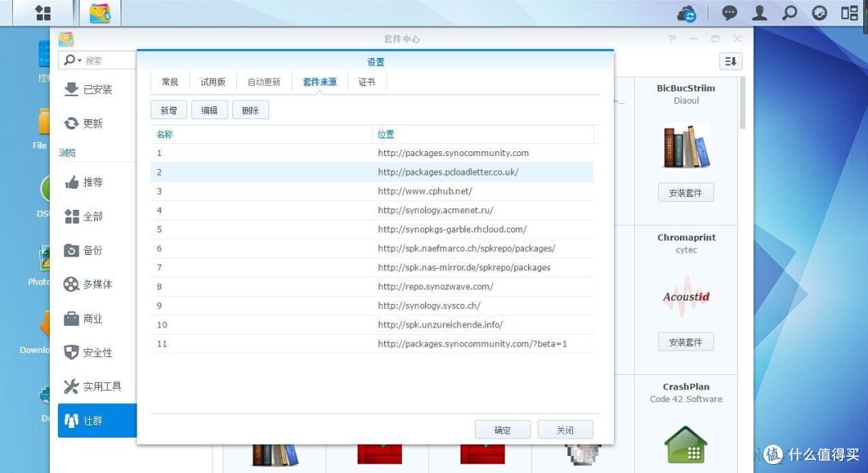Click the Delete source button
This screenshot has height=473, width=868.
click(250, 110)
